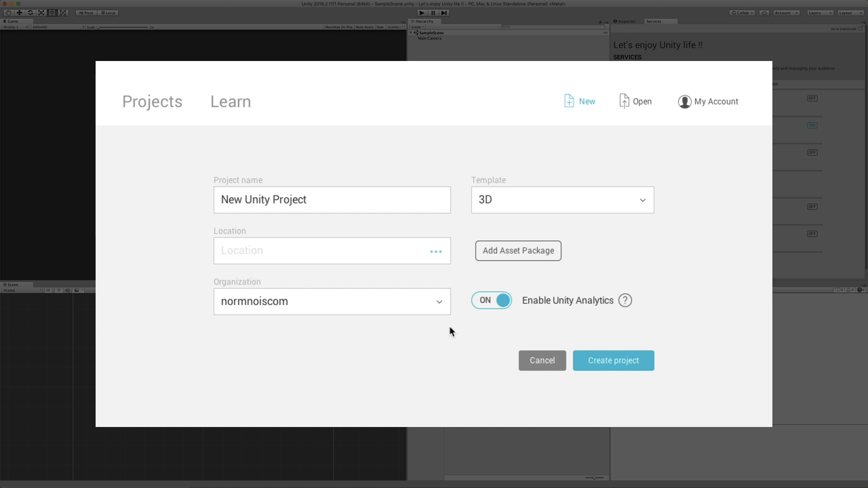
Task: Expand the Organization dropdown normnoiscom
Action: pyautogui.click(x=332, y=302)
